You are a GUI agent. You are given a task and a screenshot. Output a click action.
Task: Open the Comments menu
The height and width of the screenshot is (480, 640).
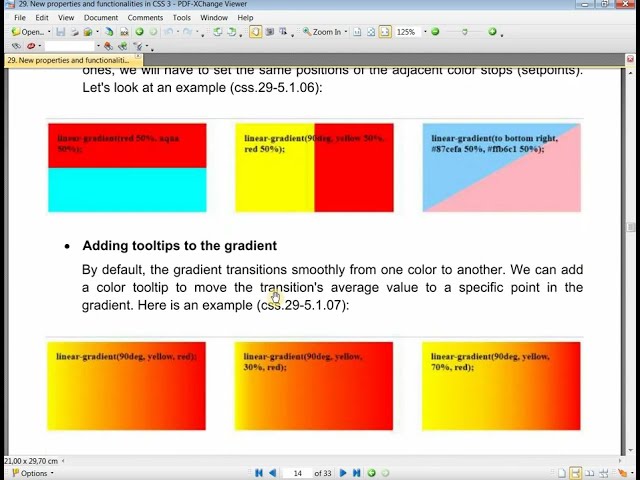pos(145,18)
